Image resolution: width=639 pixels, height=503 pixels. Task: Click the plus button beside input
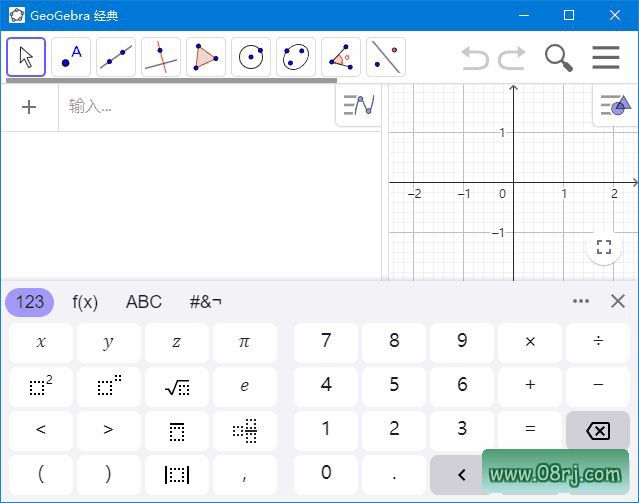[29, 107]
